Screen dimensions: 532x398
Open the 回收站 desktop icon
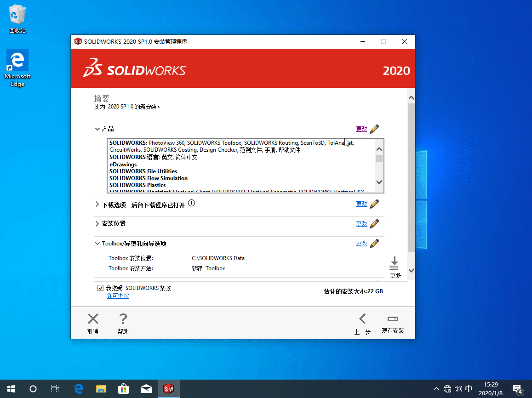coord(17,19)
